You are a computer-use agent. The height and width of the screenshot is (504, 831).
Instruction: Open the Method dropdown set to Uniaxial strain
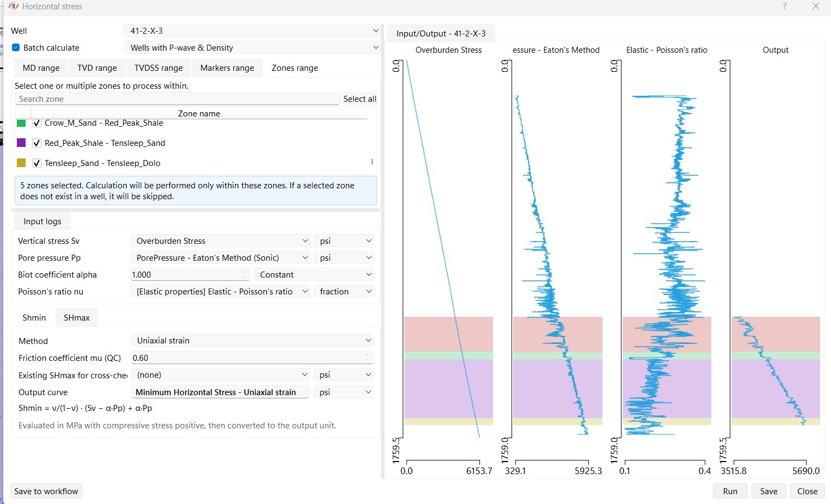click(252, 341)
